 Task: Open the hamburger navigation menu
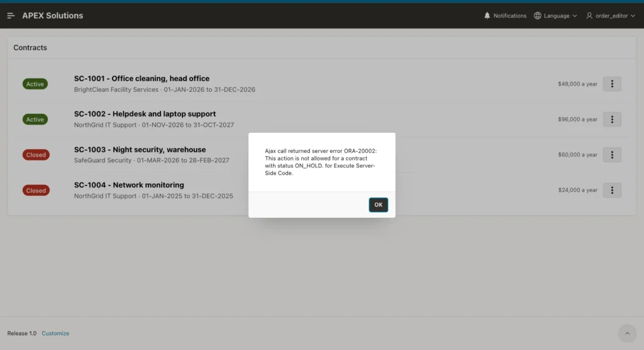tap(11, 16)
